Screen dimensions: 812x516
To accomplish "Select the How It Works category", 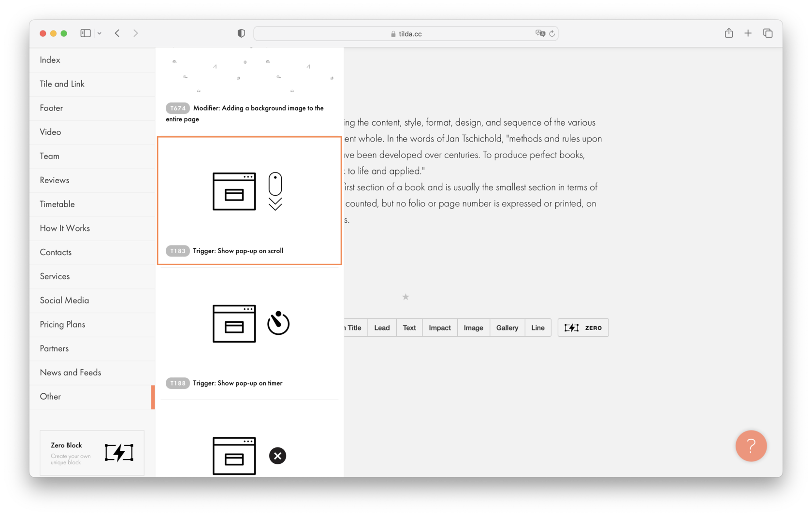I will click(92, 228).
